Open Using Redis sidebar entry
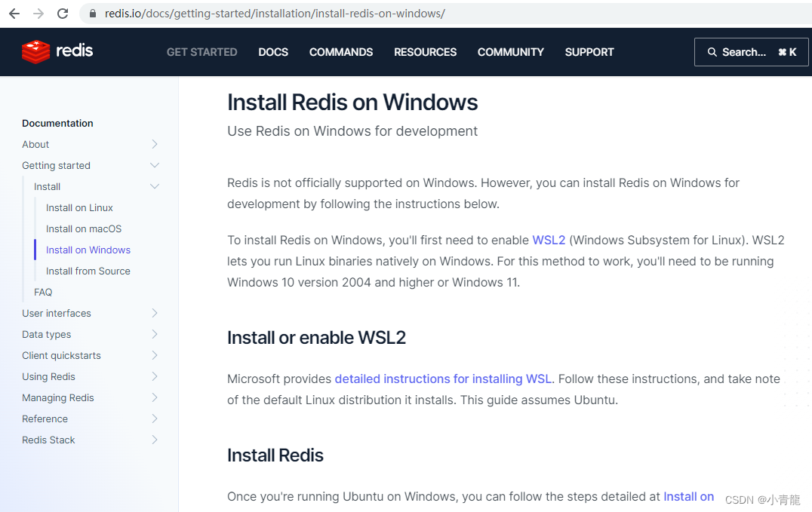This screenshot has height=512, width=812. click(x=48, y=377)
